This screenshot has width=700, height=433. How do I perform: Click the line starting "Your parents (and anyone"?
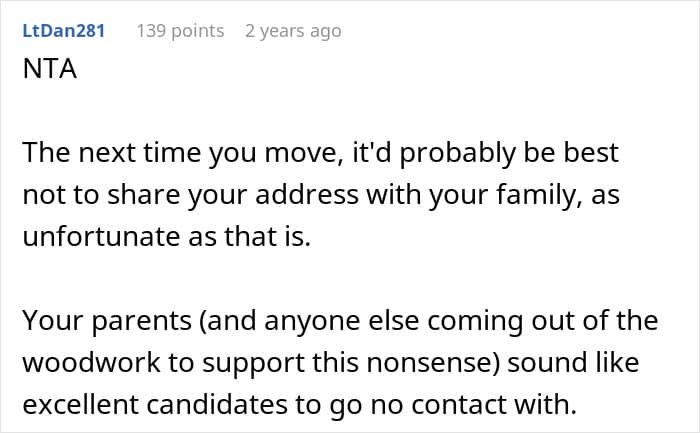[x=340, y=321]
